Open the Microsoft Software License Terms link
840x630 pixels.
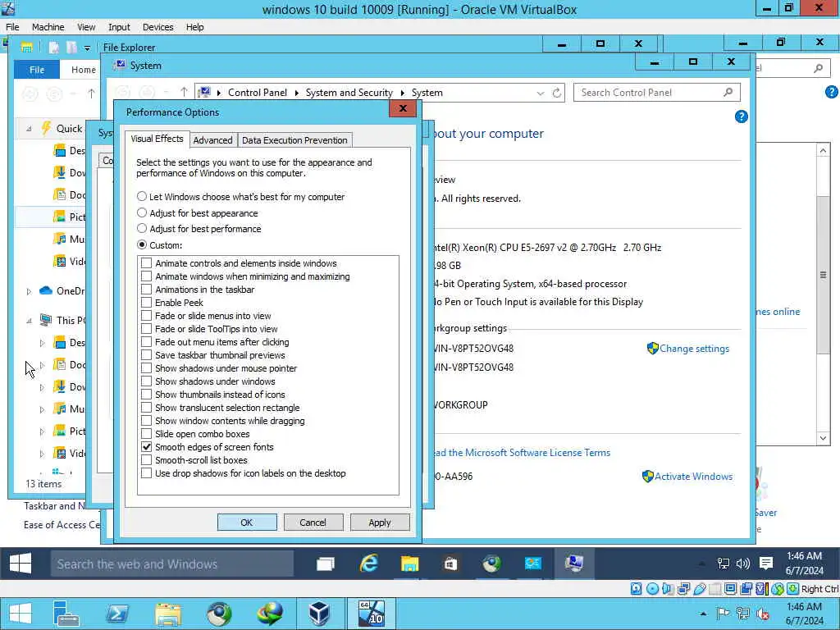click(x=521, y=453)
